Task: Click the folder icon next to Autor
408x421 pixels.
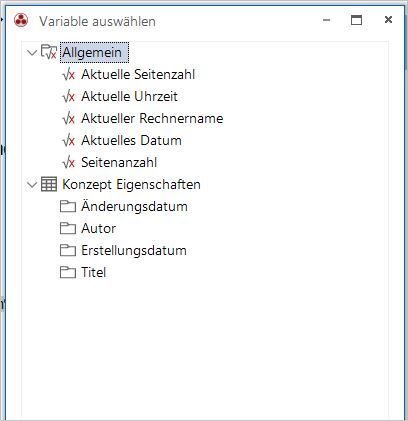Action: coord(68,228)
